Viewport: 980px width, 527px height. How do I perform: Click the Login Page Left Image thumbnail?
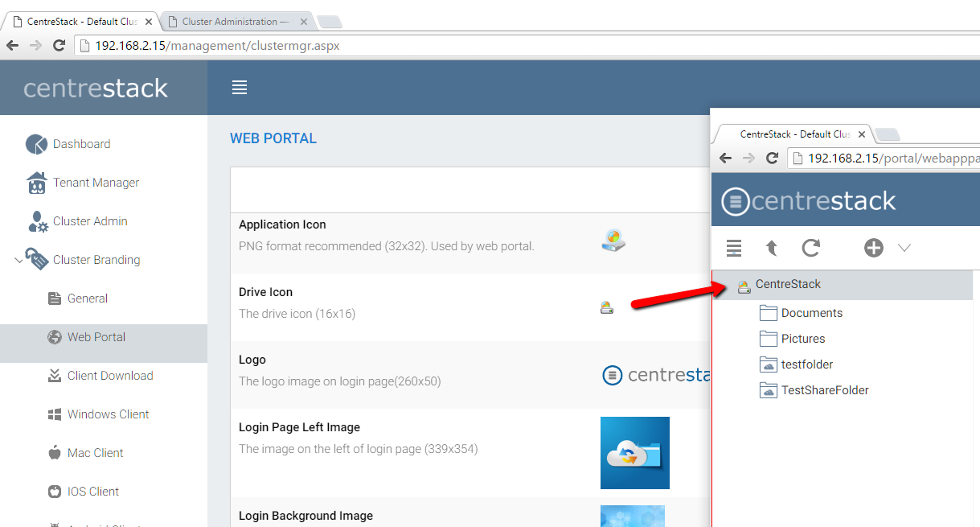[634, 452]
